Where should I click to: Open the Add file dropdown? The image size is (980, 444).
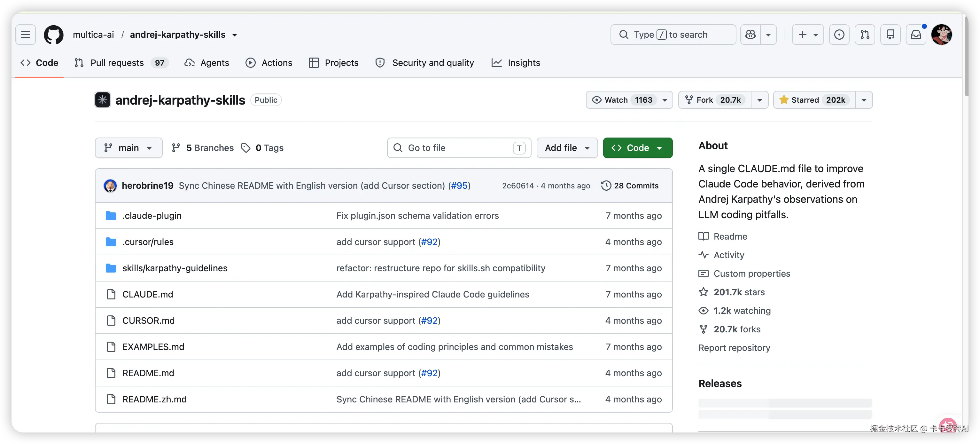(567, 148)
